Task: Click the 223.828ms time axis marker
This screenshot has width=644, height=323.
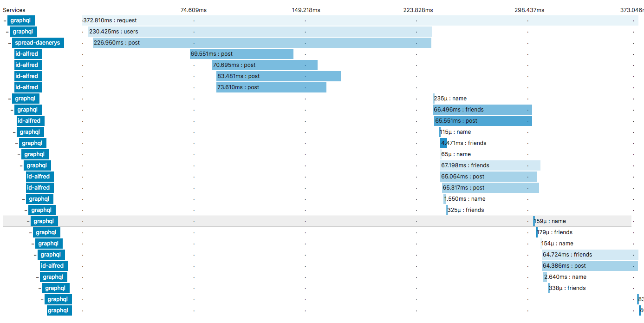Action: pyautogui.click(x=418, y=10)
